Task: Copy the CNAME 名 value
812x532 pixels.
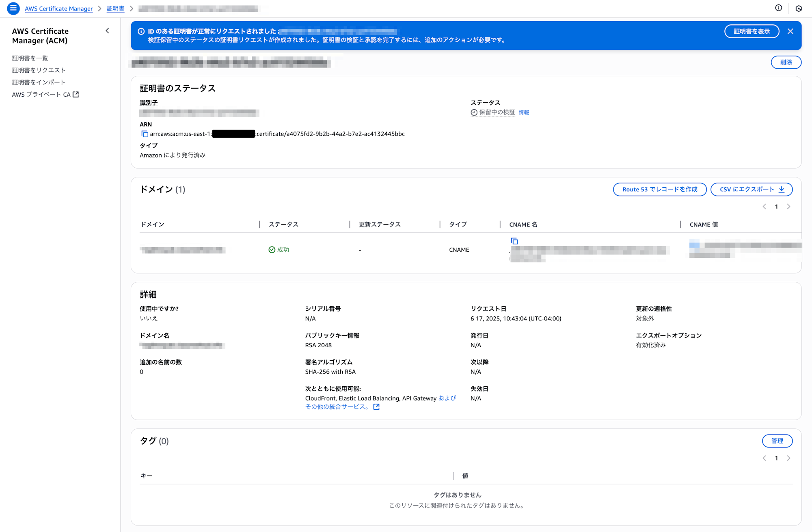Action: tap(514, 241)
